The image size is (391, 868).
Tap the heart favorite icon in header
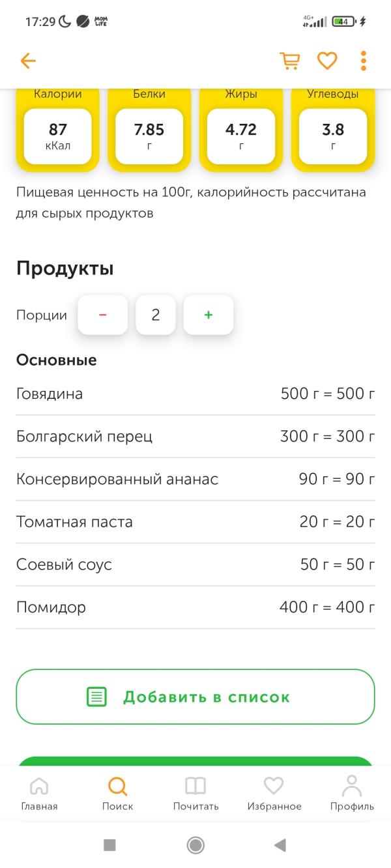point(327,61)
